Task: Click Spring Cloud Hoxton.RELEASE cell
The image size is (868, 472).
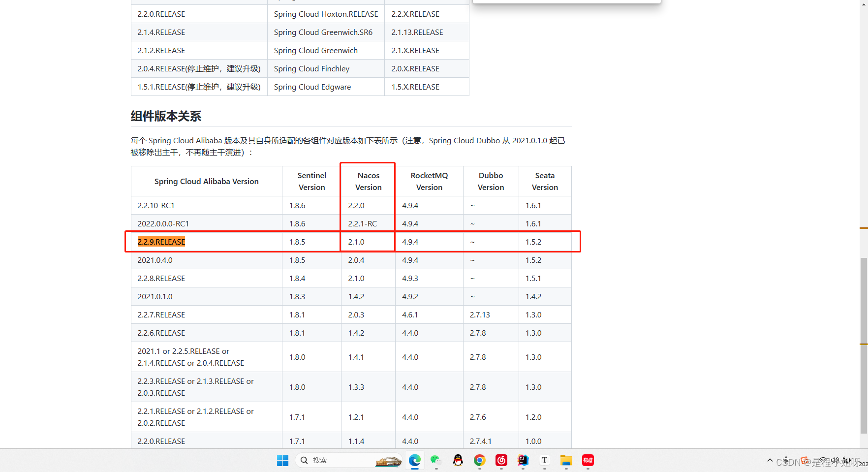Action: 326,14
